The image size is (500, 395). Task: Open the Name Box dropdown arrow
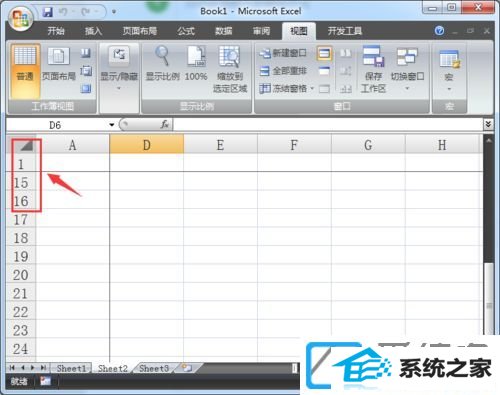tap(112, 125)
